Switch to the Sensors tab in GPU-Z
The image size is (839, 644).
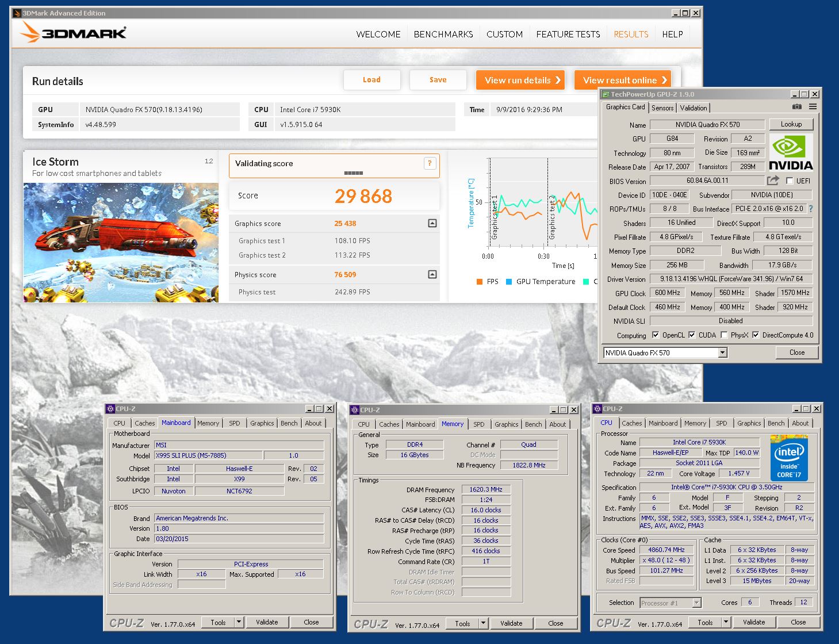point(662,108)
